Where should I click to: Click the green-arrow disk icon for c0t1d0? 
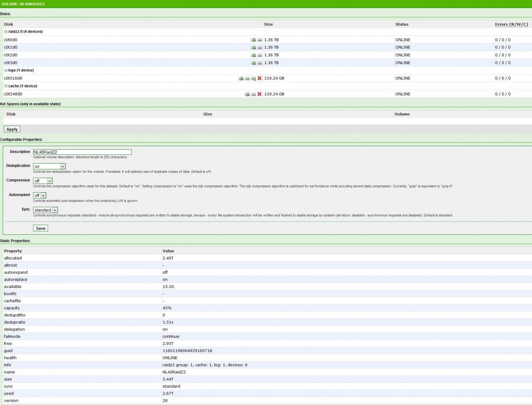(253, 48)
